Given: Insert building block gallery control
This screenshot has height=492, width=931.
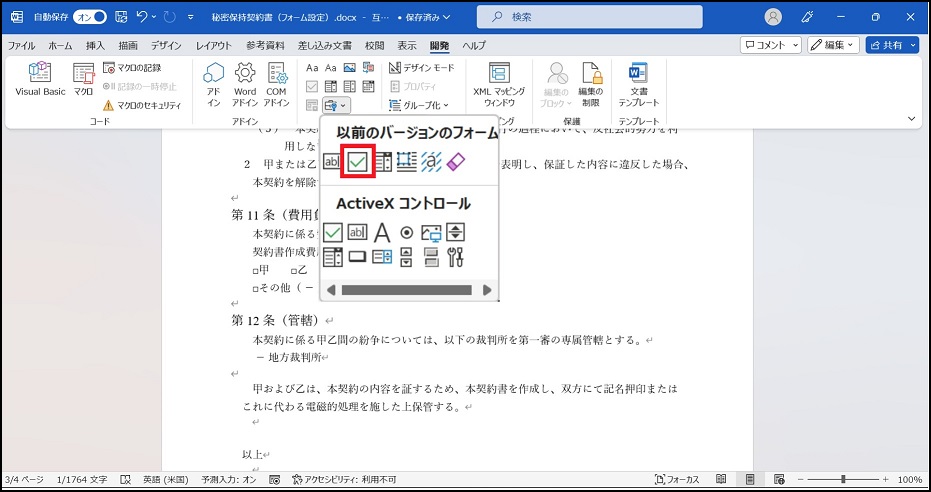Looking at the screenshot, I should [368, 68].
